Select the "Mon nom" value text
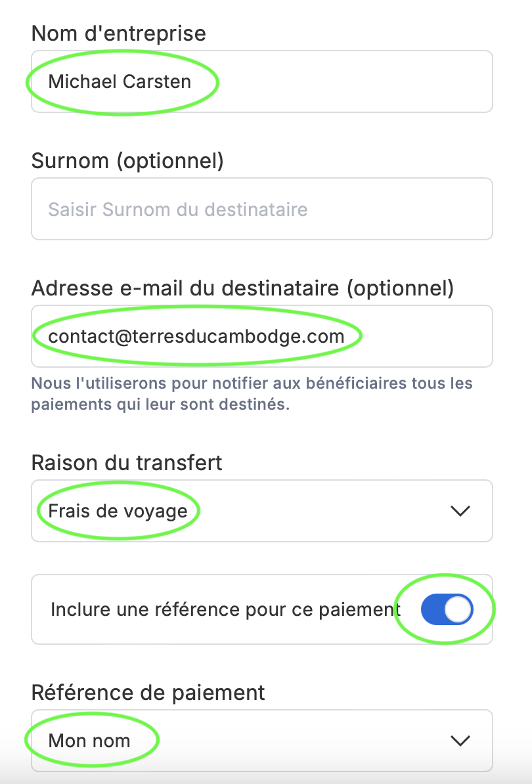532x784 pixels. 89,741
